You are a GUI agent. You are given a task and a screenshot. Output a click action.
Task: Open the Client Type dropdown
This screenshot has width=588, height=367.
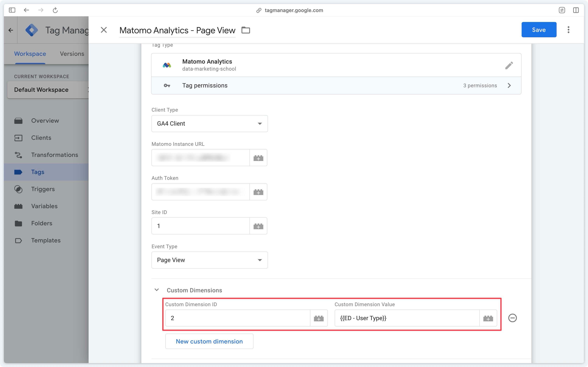[x=210, y=124]
